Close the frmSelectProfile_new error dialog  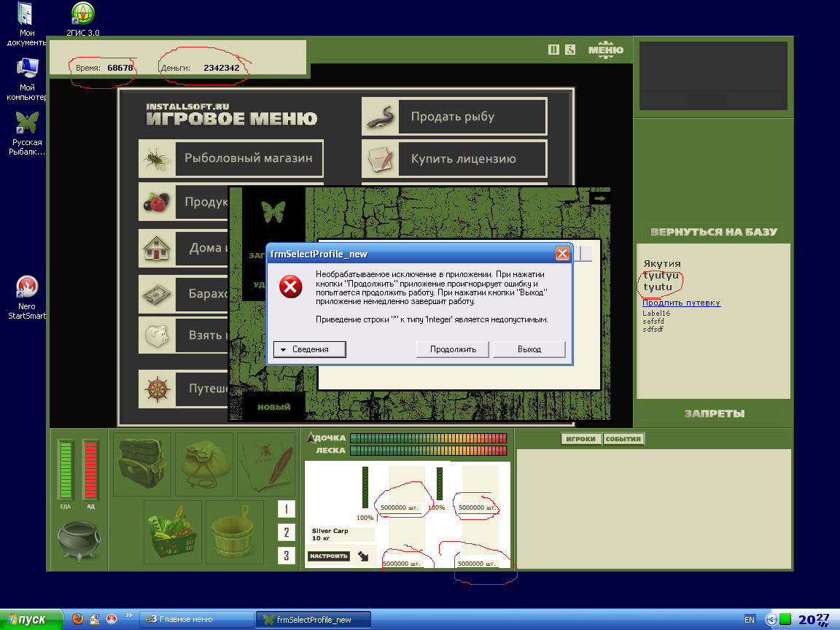pos(562,254)
